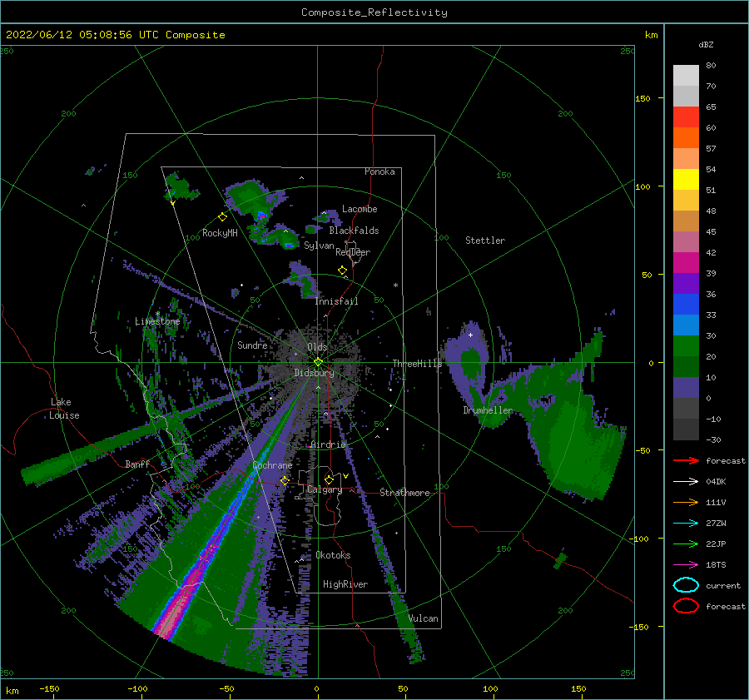This screenshot has width=749, height=700.
Task: Click the white 04DK arrow icon
Action: [686, 482]
